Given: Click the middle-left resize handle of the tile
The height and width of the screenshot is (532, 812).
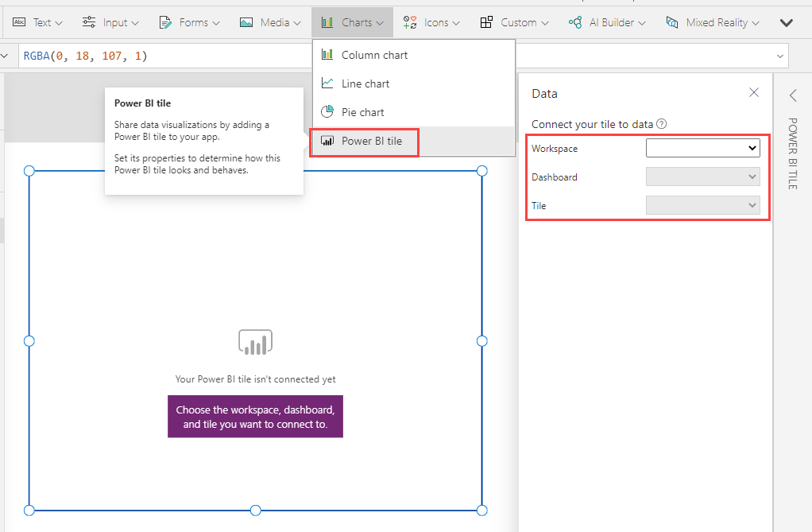Looking at the screenshot, I should [29, 340].
